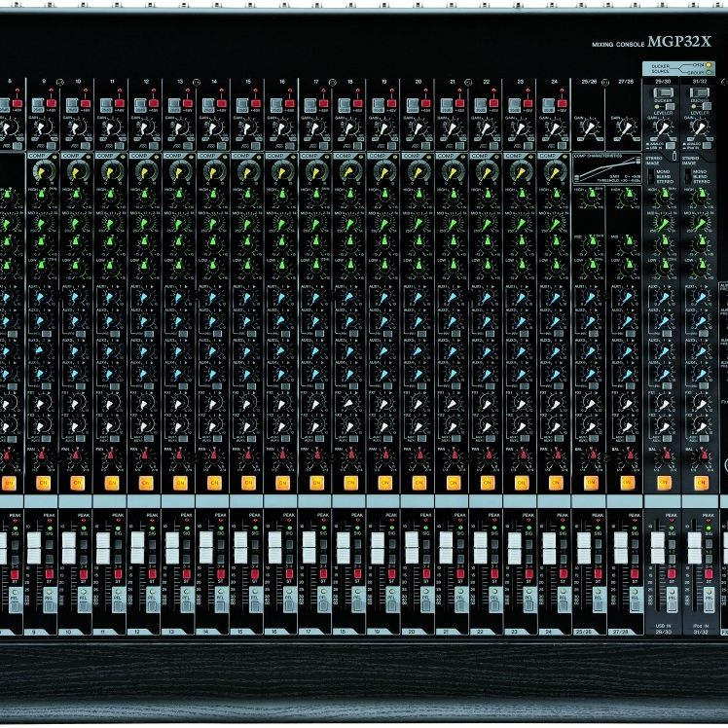Assign channel 16 to ST bus
728x728 pixels.
(288, 574)
